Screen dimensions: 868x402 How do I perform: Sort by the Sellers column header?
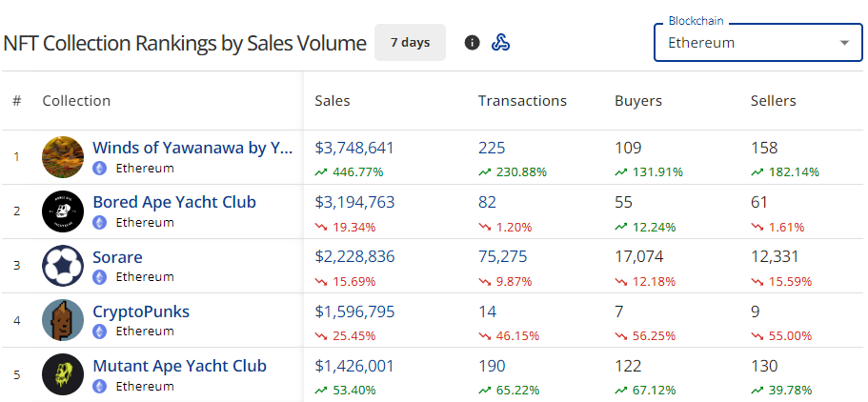coord(774,101)
